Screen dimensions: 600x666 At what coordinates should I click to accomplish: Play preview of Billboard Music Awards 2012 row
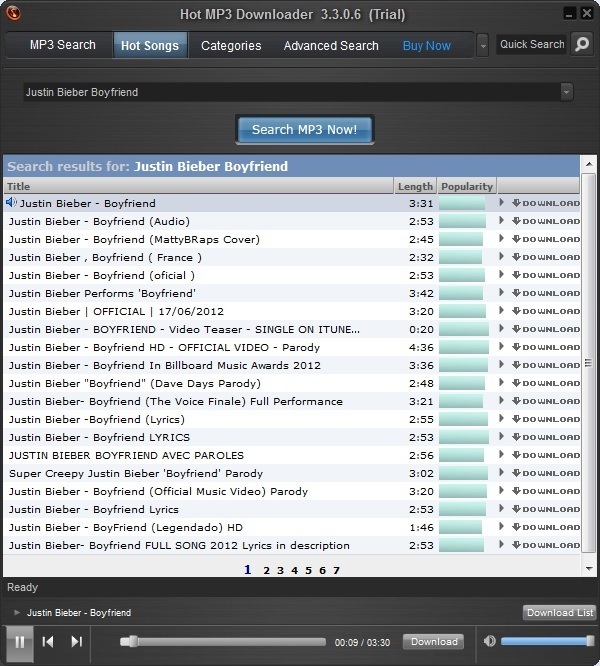(x=501, y=364)
